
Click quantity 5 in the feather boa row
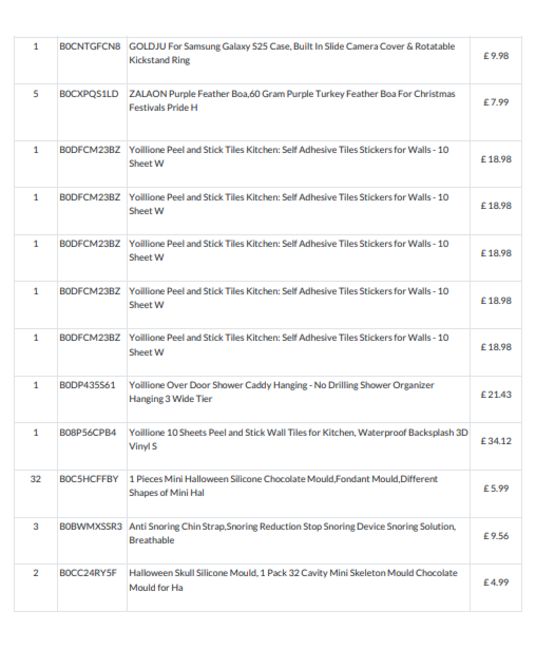pyautogui.click(x=36, y=94)
